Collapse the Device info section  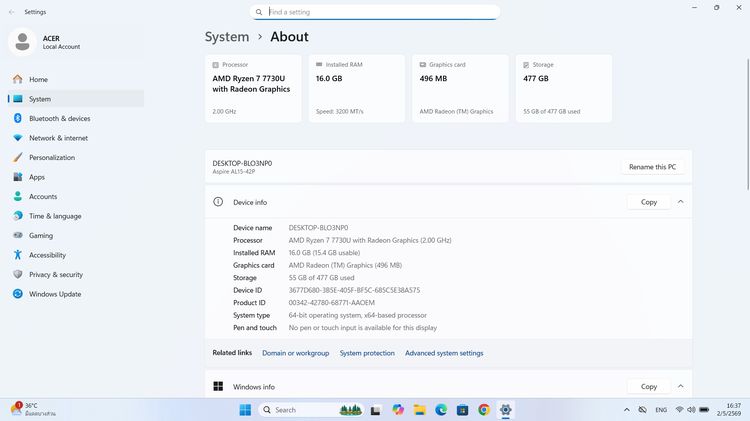[681, 202]
